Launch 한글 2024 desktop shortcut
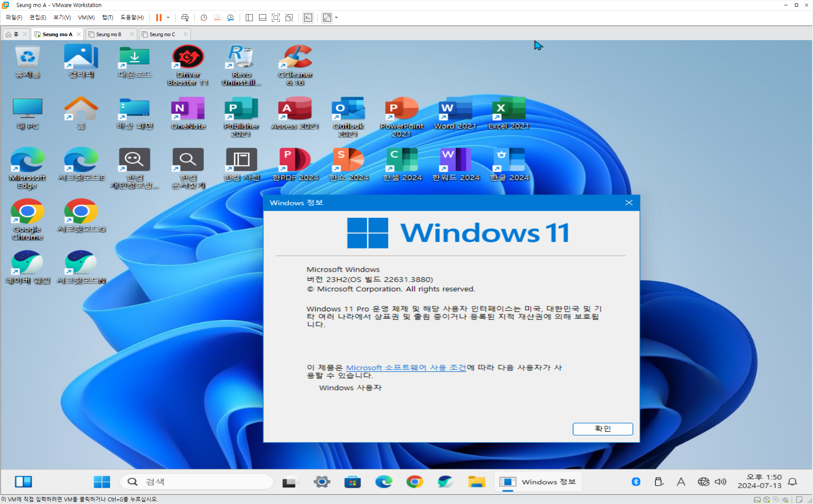 coord(509,165)
